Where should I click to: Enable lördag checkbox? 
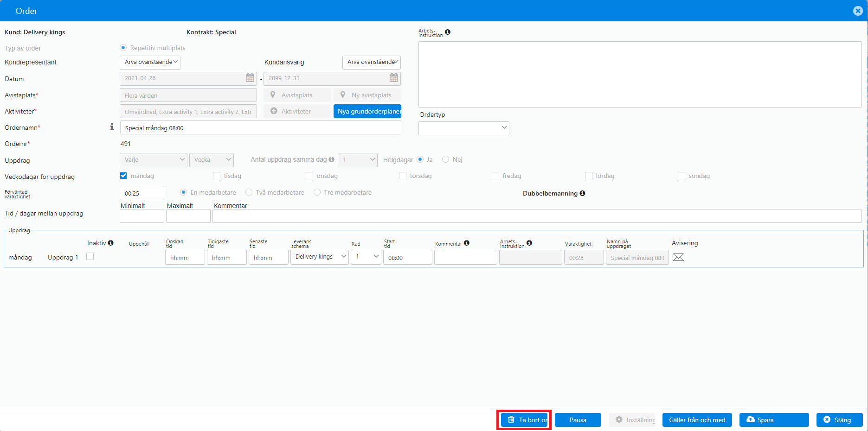click(x=589, y=176)
